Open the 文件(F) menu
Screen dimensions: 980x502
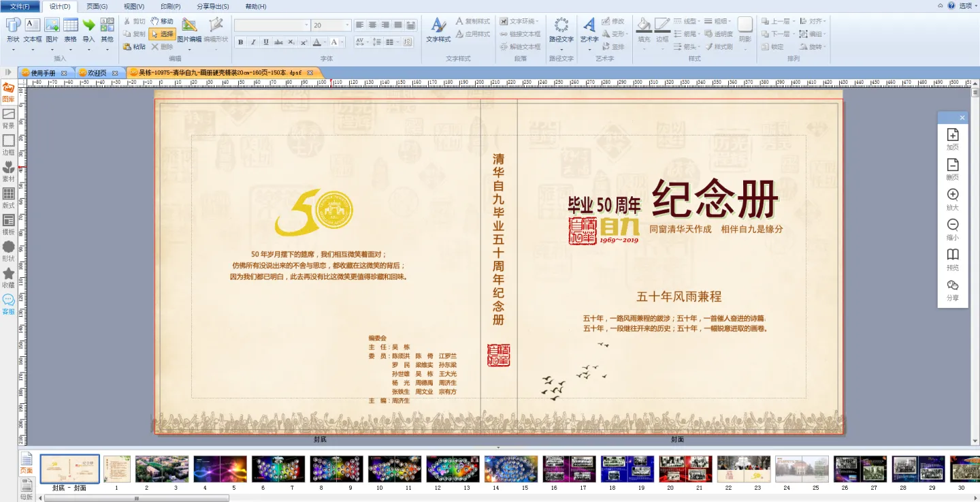tap(20, 6)
